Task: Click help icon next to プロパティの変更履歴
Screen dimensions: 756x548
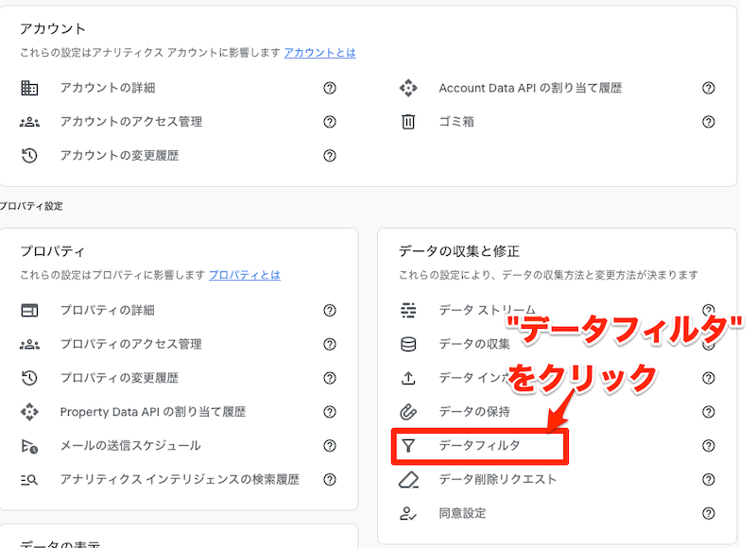Action: (x=330, y=378)
